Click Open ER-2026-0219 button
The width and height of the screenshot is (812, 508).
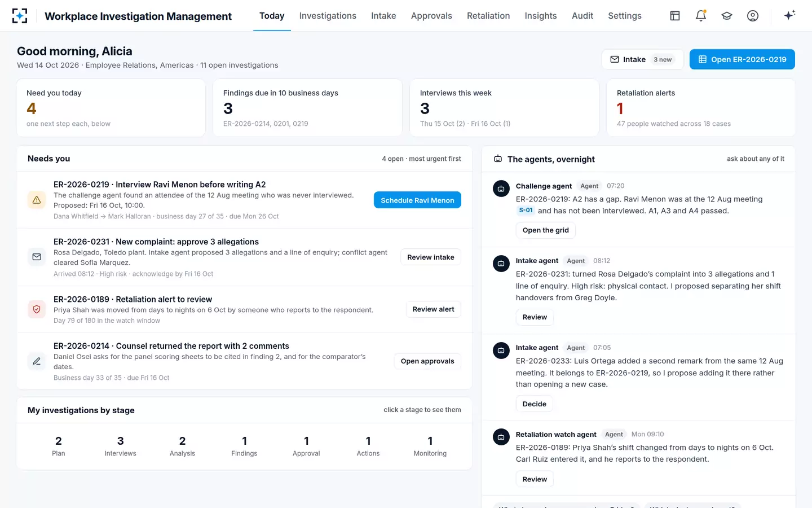[742, 59]
